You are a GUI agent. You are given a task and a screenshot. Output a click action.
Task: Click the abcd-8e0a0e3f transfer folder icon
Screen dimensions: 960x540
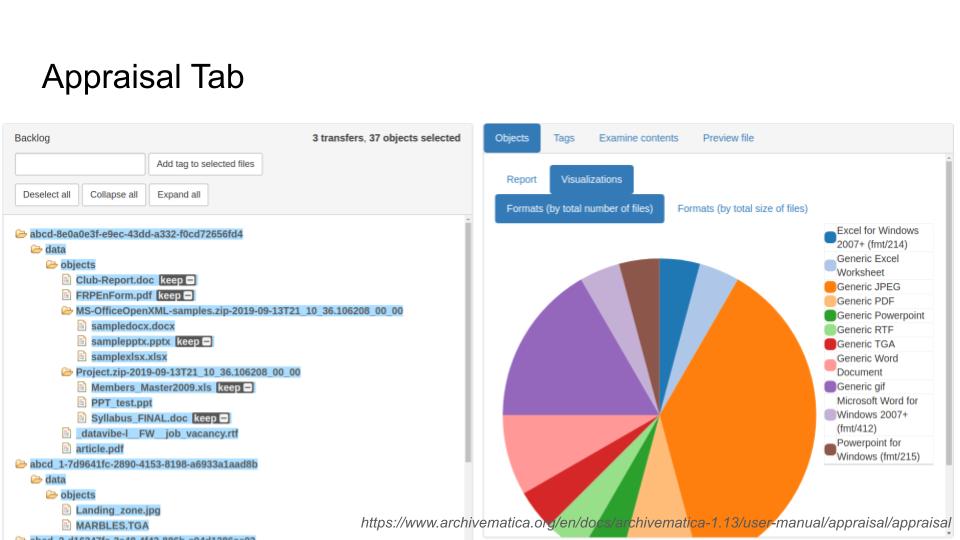(21, 234)
